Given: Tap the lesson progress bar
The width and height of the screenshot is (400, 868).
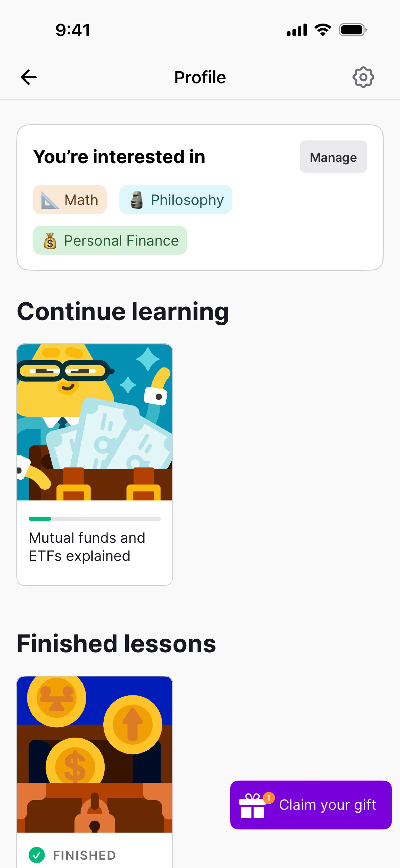Looking at the screenshot, I should pos(95,519).
